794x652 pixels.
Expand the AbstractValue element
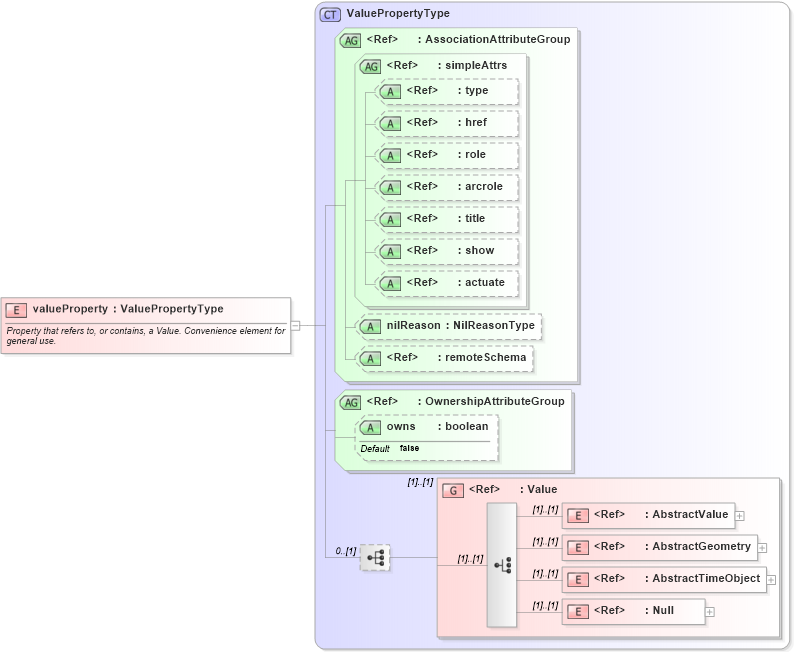point(740,516)
